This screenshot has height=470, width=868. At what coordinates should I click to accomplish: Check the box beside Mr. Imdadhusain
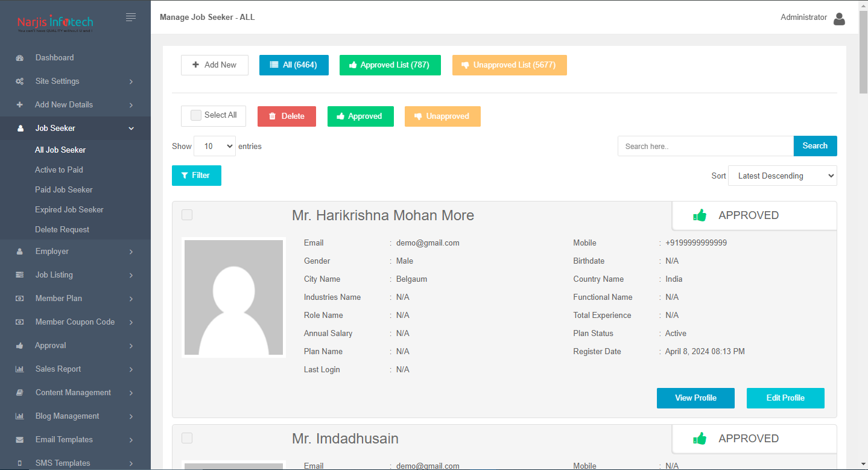tap(187, 438)
